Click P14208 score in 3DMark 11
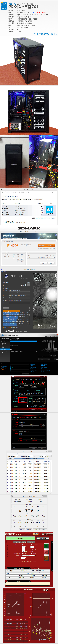The width and height of the screenshot is (58, 644). (13, 246)
